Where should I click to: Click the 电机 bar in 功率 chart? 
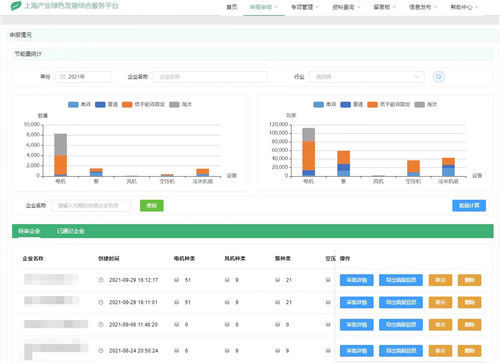pyautogui.click(x=309, y=152)
